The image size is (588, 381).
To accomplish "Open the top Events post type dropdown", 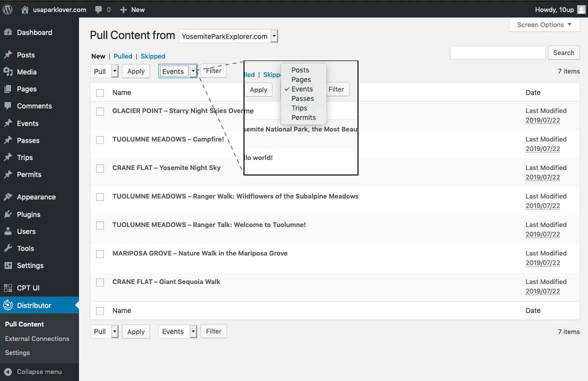I will [178, 71].
